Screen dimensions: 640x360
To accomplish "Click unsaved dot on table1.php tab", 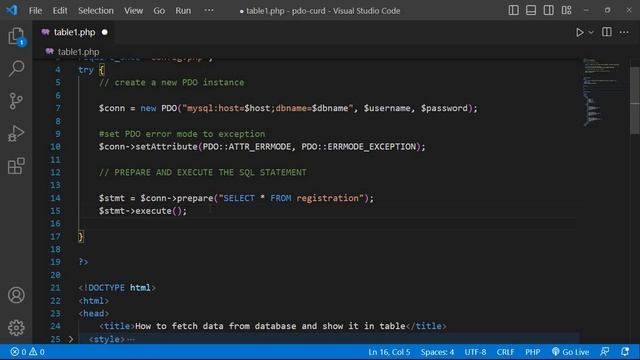I will point(105,32).
